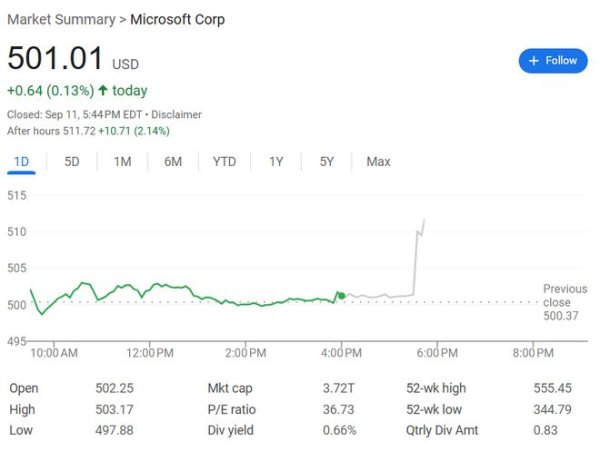
Task: Click the Mkt cap label
Action: click(228, 388)
